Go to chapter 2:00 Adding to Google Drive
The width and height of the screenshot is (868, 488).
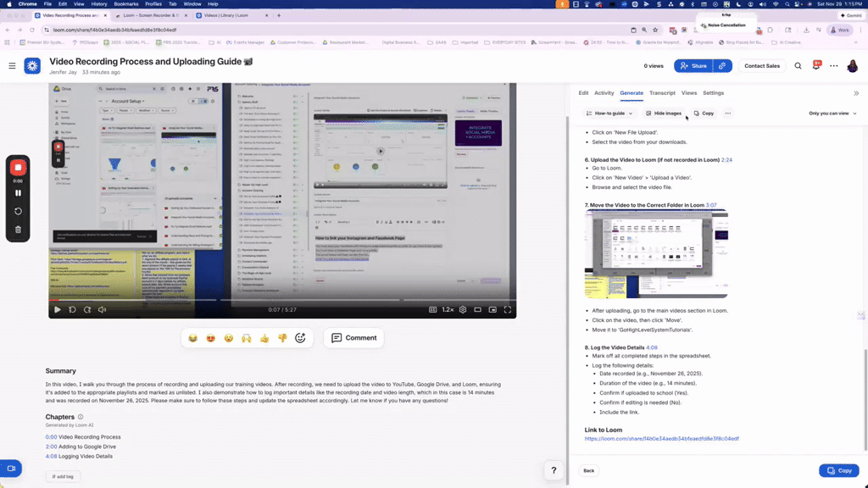[x=81, y=446]
